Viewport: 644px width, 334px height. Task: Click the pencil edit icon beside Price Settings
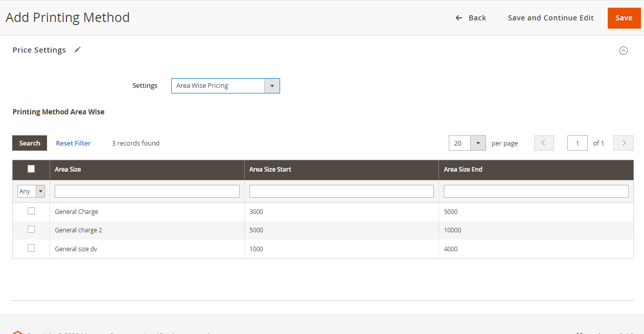[x=77, y=50]
